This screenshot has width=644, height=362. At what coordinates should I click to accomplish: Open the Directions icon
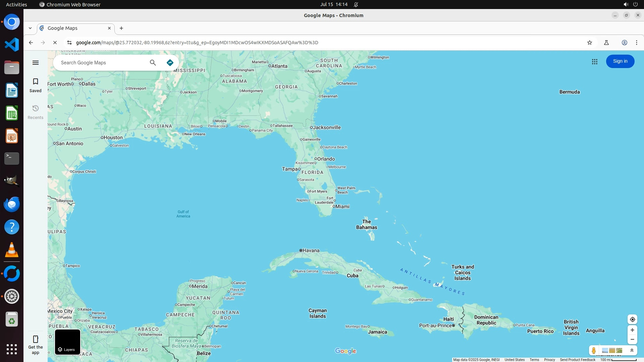tap(170, 63)
